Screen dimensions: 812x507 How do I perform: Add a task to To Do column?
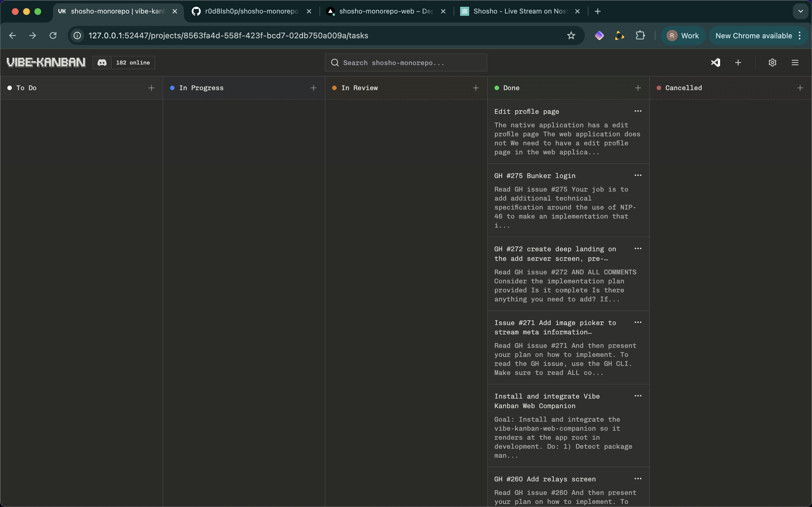point(151,88)
